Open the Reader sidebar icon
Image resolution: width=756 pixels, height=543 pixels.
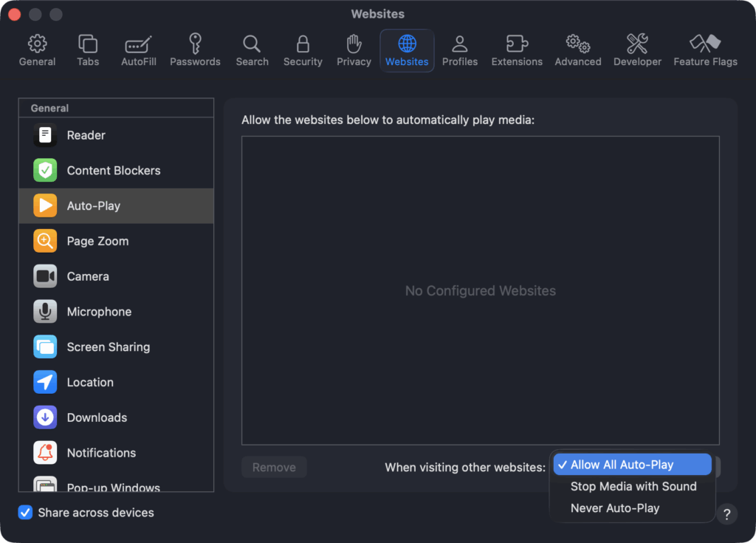[x=45, y=135]
